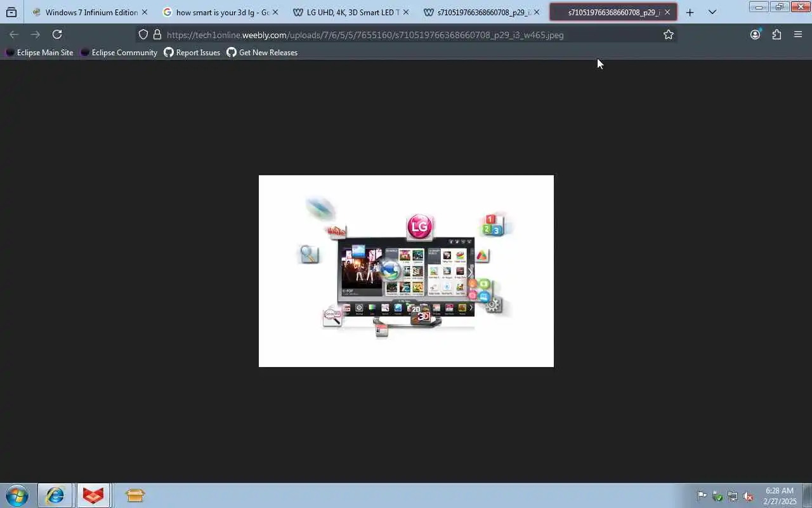Expand the list all tabs chevron

tap(712, 12)
